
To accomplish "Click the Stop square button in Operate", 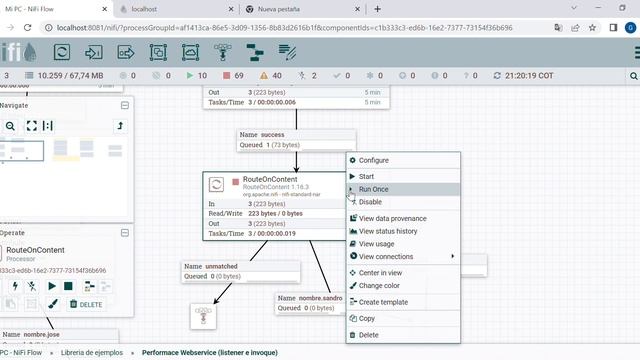I will coord(68,286).
